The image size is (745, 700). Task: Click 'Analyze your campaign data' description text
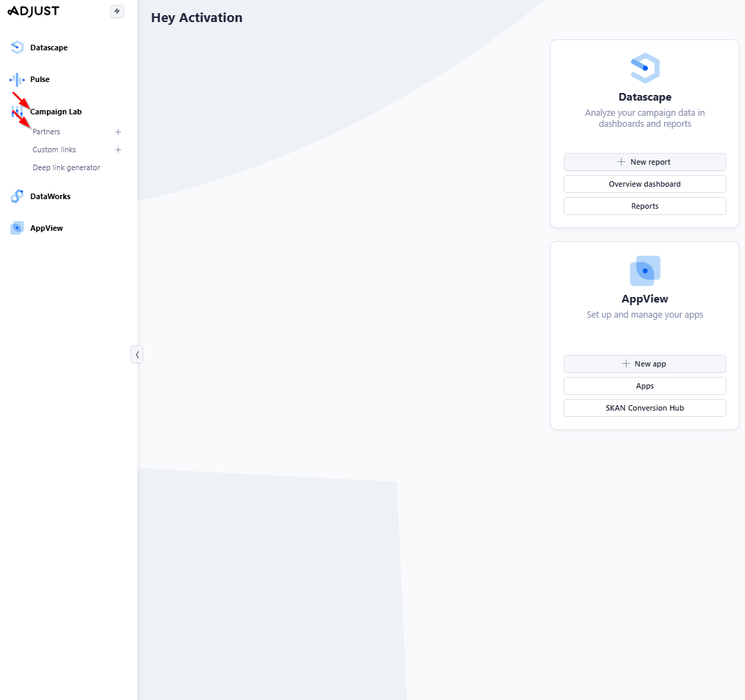tap(645, 119)
